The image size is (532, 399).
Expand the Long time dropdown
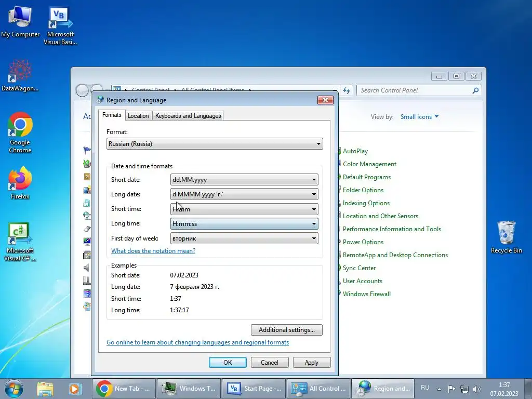point(244,224)
